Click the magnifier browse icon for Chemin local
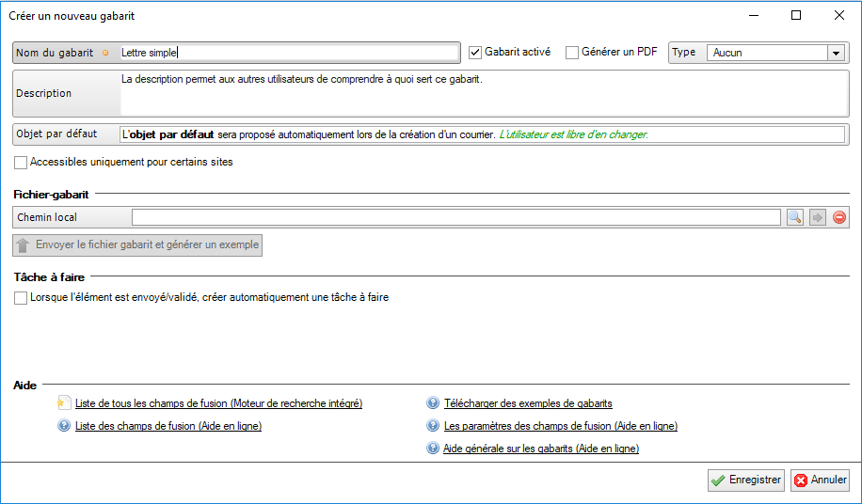Screen dimensions: 862x504 tap(795, 217)
